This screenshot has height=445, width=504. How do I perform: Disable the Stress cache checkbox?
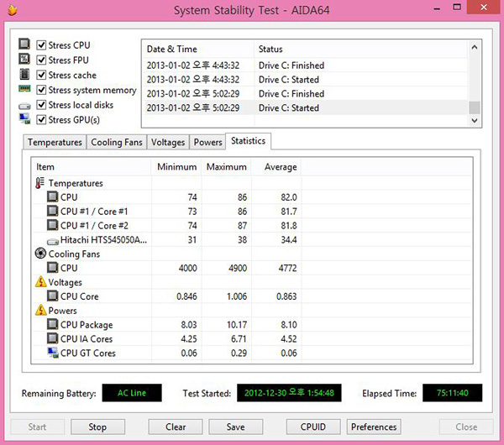point(41,75)
